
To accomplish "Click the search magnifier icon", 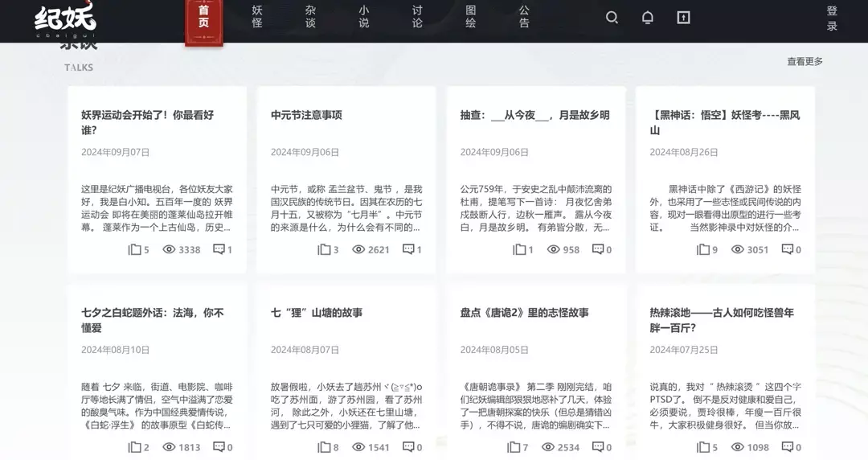I will [x=612, y=18].
